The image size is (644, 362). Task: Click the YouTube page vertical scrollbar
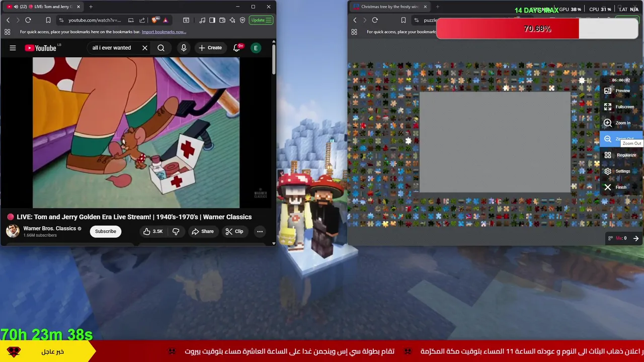tap(274, 60)
